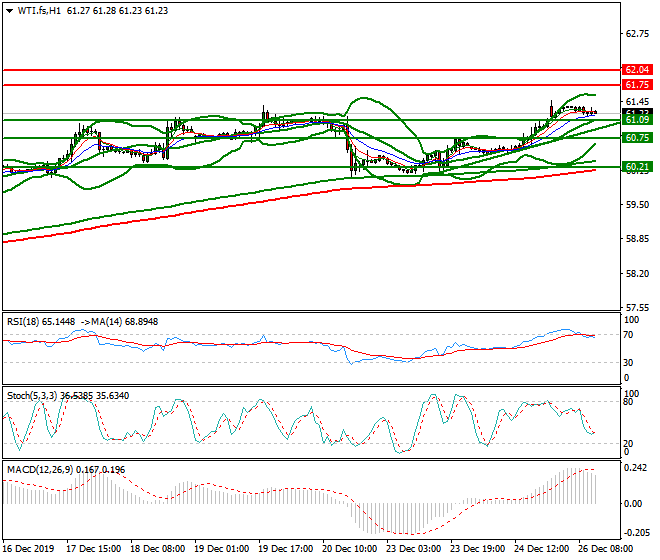Select the 23 Dec 03:00 time axis marker
The height and width of the screenshot is (560, 660).
(x=413, y=549)
